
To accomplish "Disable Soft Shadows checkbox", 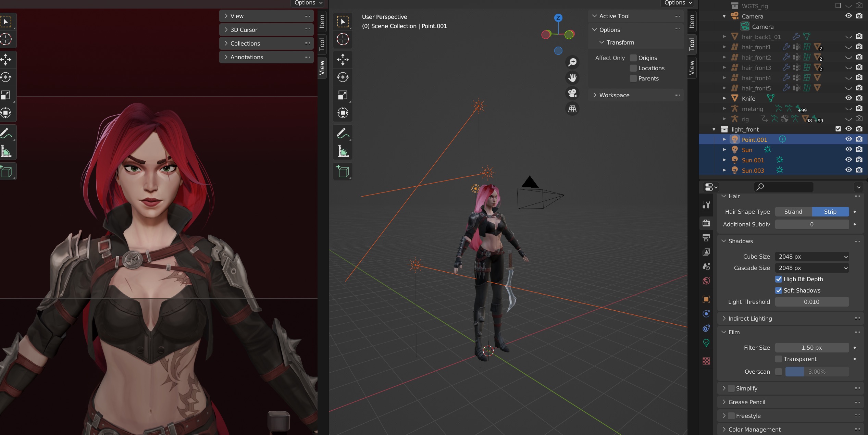I will 779,290.
